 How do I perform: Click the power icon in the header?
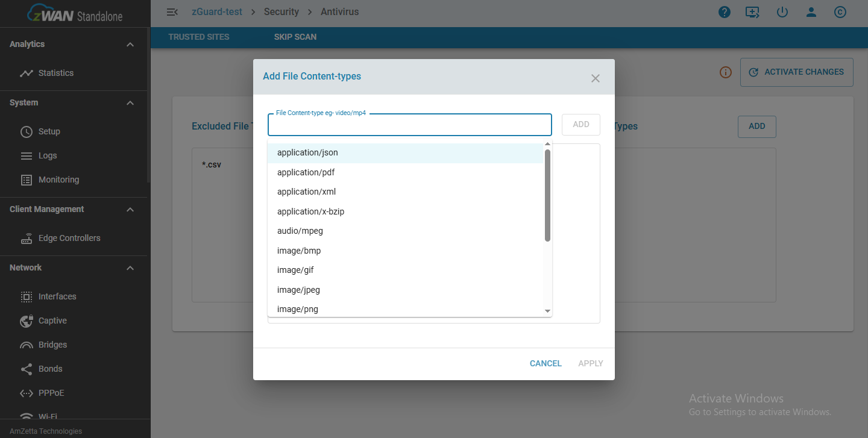click(x=782, y=11)
